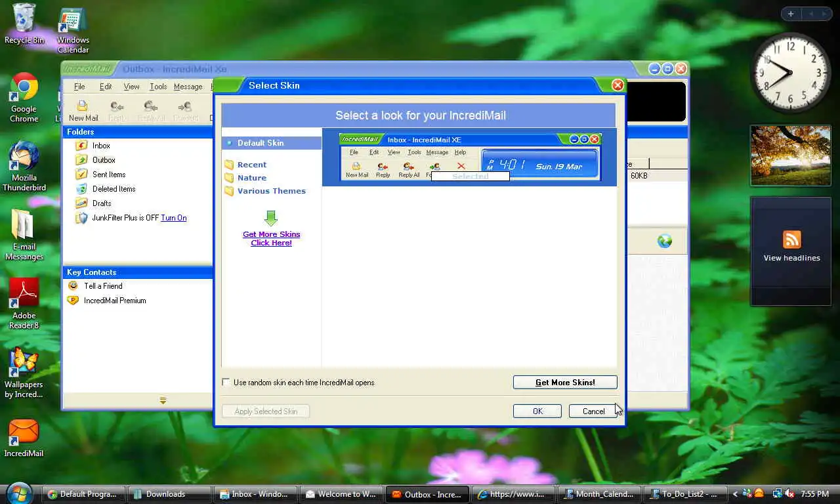The image size is (840, 504).
Task: Click the 60KB size cell in message list
Action: click(x=639, y=176)
